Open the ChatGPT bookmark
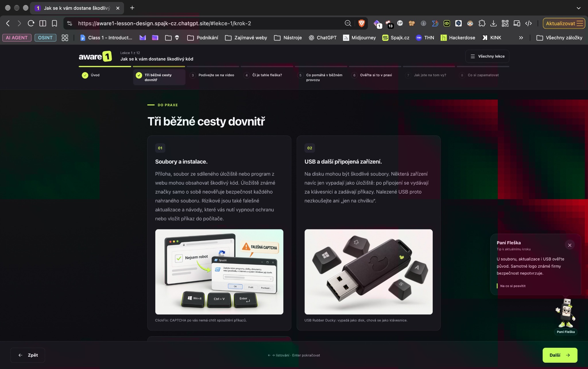 (323, 38)
